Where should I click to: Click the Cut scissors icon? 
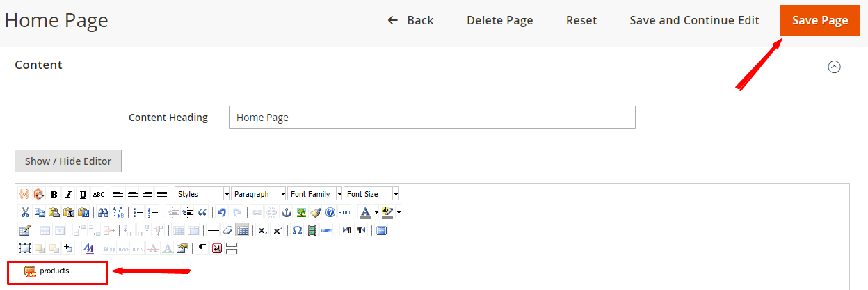click(x=25, y=212)
